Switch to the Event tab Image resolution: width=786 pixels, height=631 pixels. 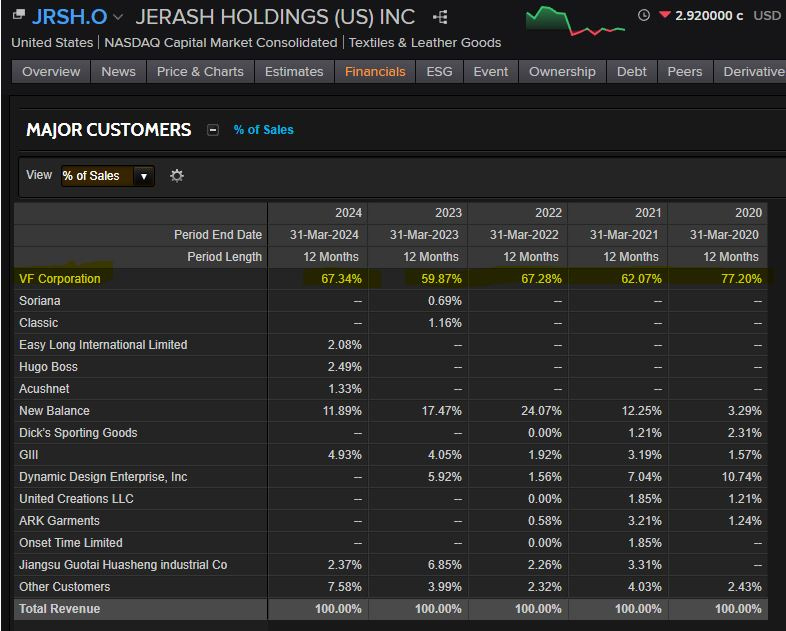(x=491, y=72)
